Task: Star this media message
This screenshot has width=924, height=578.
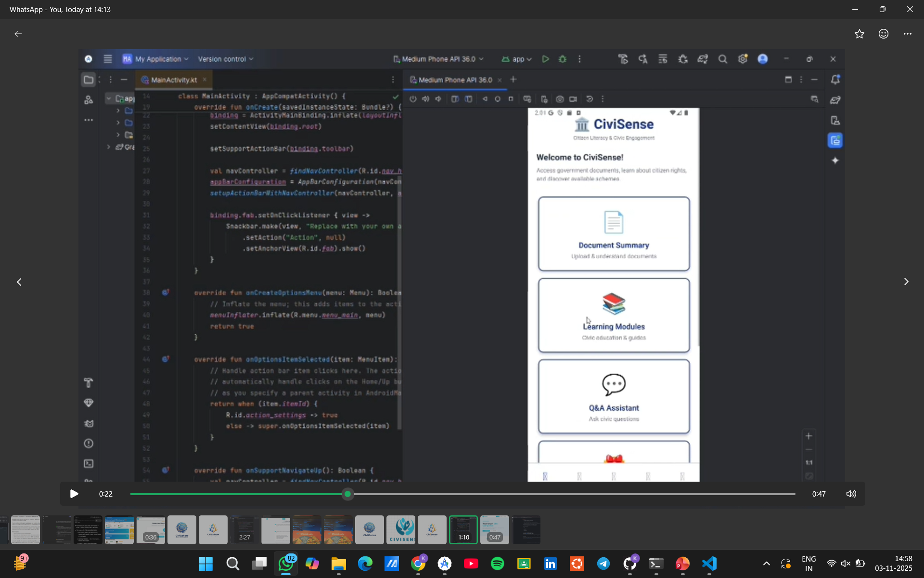Action: 860,34
